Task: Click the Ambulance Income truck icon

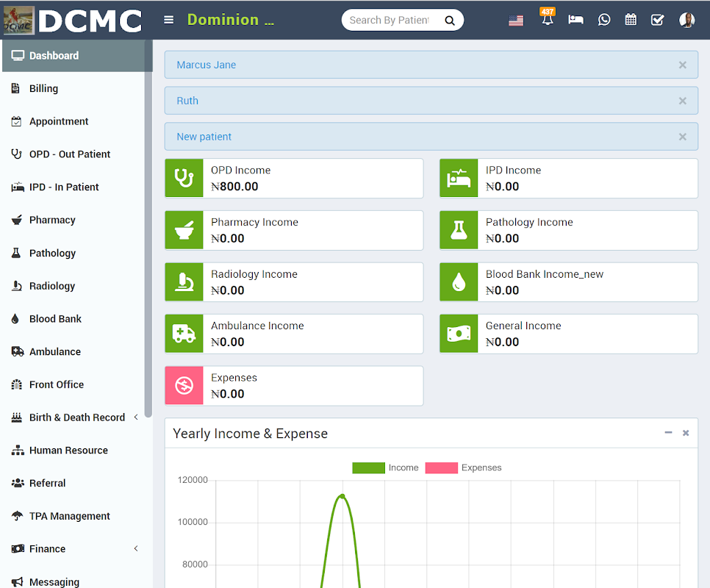Action: pos(184,334)
